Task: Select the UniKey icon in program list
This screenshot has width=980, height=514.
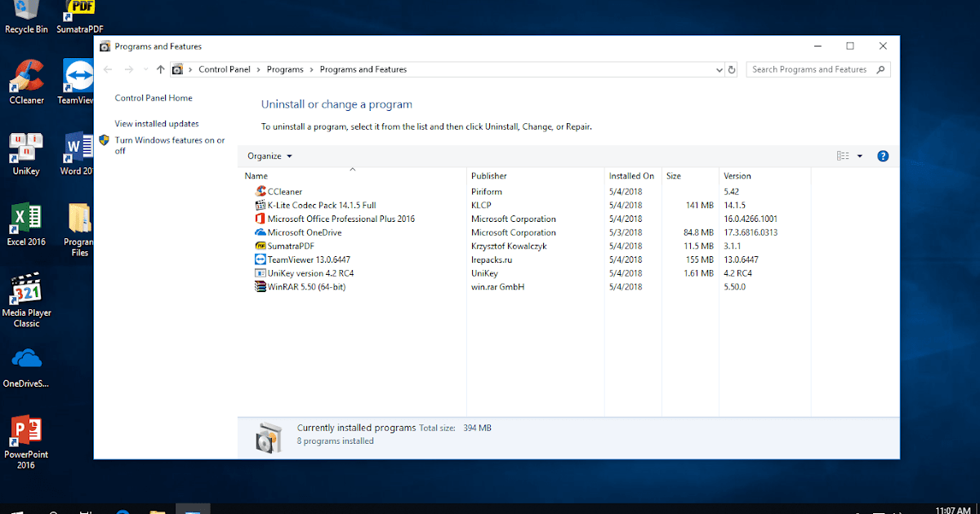Action: [261, 273]
